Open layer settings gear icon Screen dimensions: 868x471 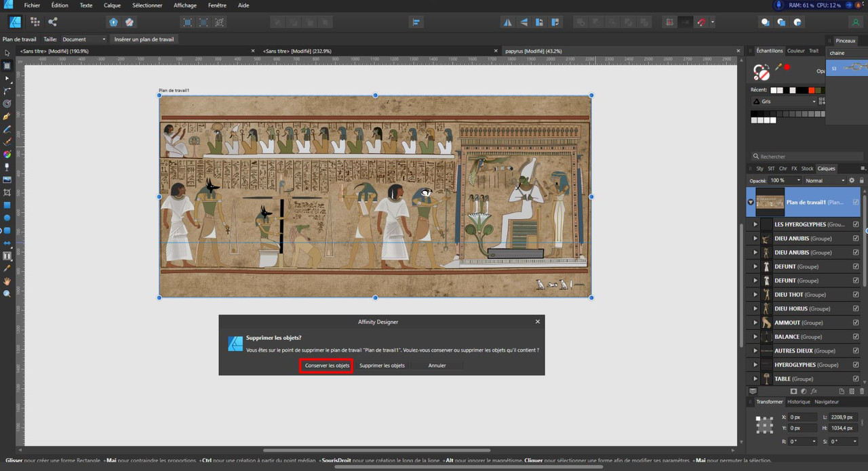[x=852, y=180]
